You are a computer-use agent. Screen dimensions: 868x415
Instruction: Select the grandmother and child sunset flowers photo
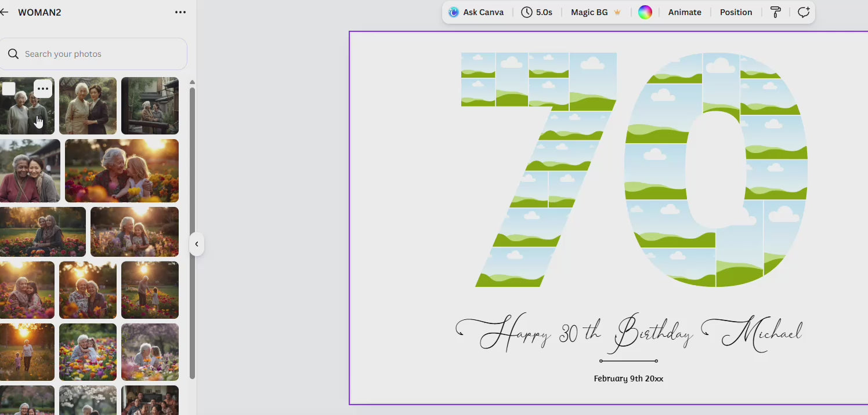[x=121, y=171]
